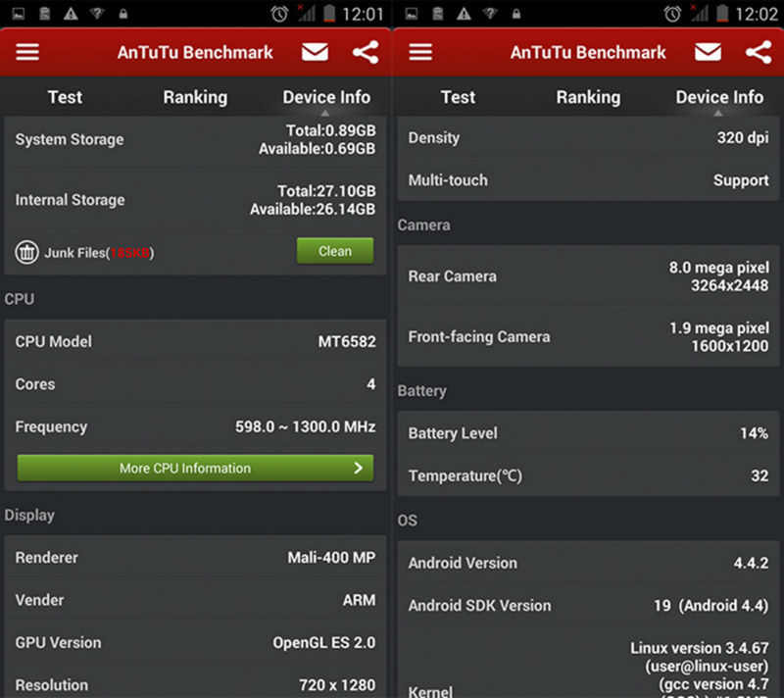
Task: Tap the Android Version 4.4.2 row
Action: (x=589, y=563)
